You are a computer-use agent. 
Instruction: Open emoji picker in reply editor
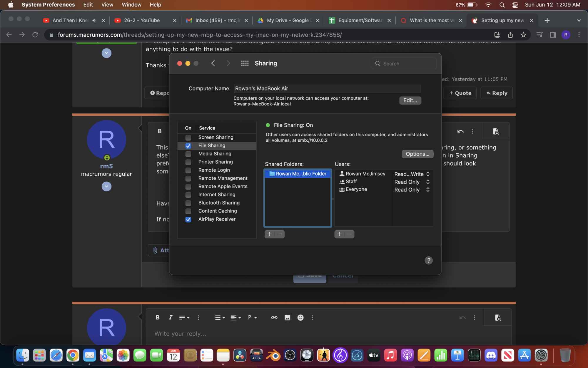click(x=300, y=317)
